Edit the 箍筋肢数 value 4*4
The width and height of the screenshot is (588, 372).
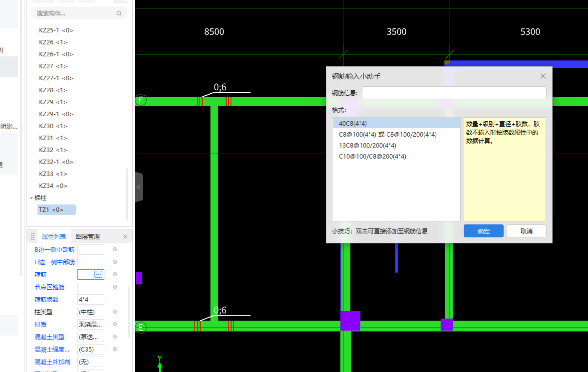(91, 299)
